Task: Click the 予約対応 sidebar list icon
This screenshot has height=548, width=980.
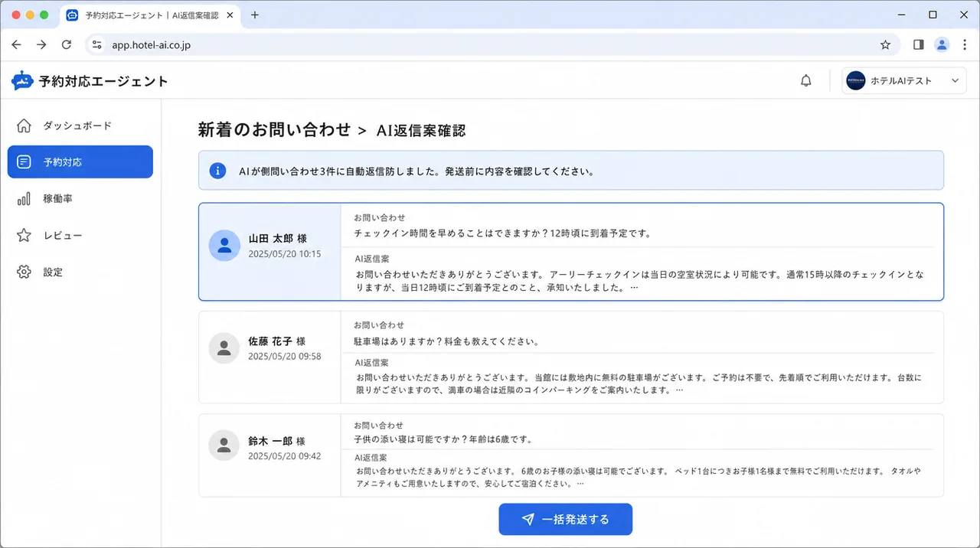Action: pos(24,162)
